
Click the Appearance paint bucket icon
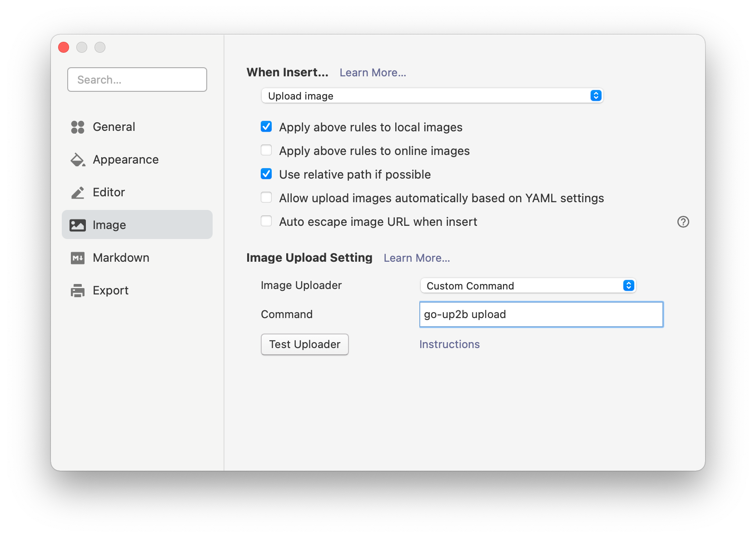click(78, 160)
